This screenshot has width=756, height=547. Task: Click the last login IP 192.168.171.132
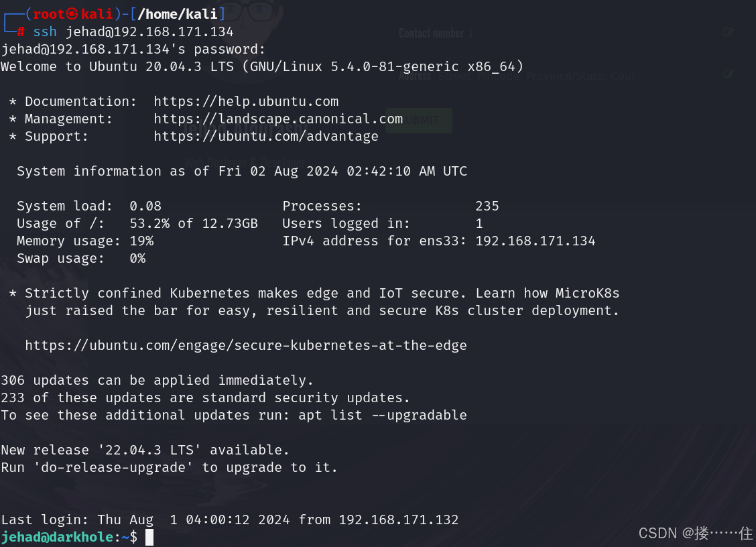tap(399, 520)
